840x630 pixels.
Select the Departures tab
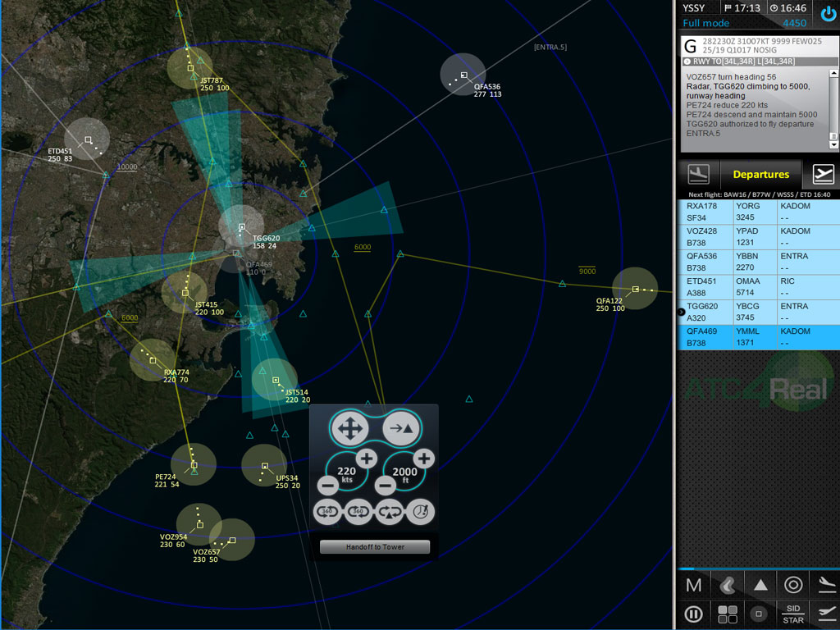tap(760, 174)
